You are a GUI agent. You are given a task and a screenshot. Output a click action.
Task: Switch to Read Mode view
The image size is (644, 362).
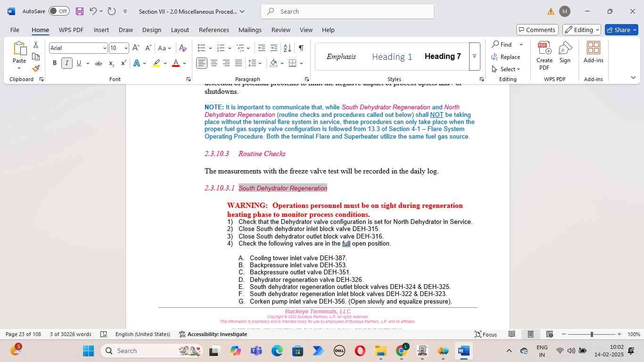tap(512, 334)
